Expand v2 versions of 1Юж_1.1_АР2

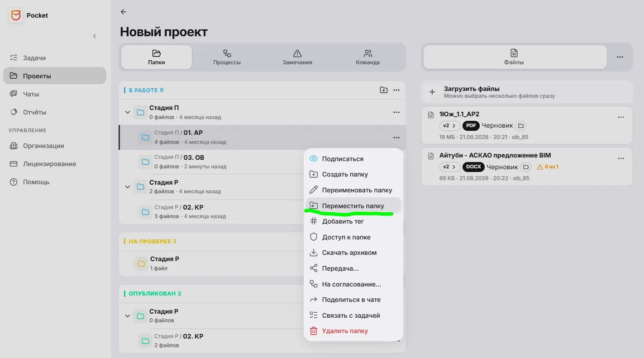pyautogui.click(x=450, y=126)
